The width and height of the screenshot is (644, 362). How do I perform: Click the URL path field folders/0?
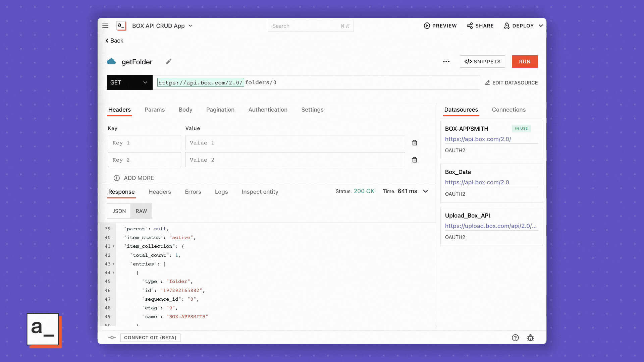[x=261, y=82]
